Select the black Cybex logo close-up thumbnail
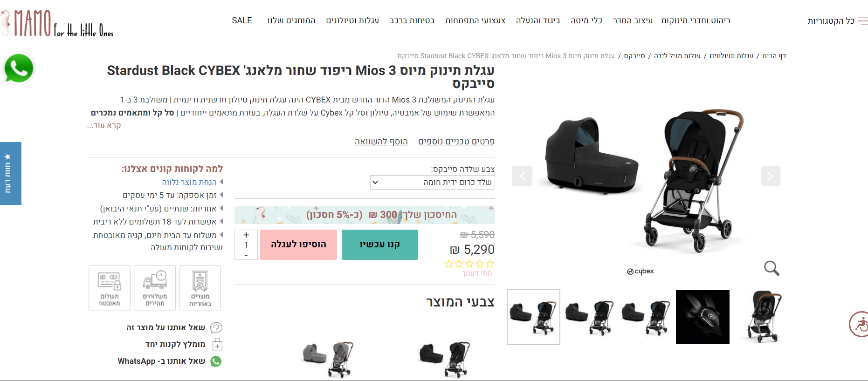The width and height of the screenshot is (868, 381). point(703,317)
